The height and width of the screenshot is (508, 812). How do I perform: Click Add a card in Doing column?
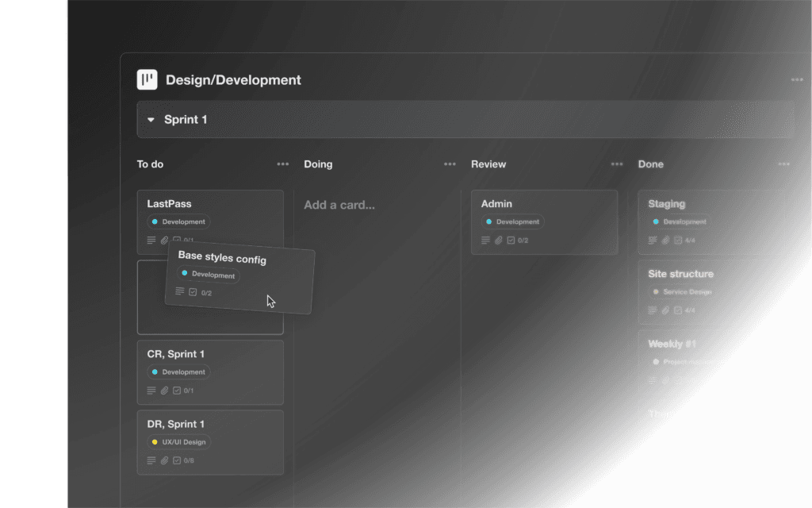click(x=339, y=205)
